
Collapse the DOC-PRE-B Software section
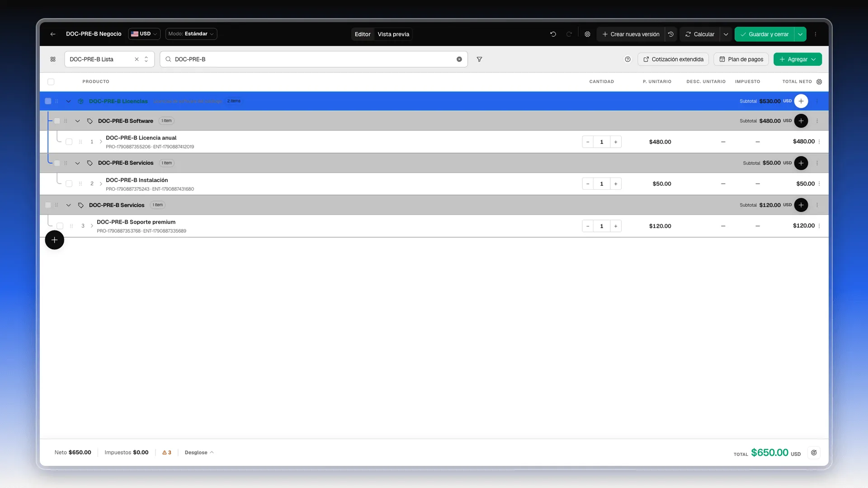77,121
